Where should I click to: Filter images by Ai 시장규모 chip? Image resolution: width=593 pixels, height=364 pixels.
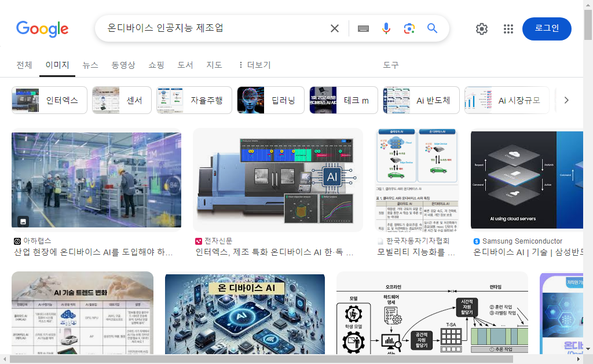point(507,100)
